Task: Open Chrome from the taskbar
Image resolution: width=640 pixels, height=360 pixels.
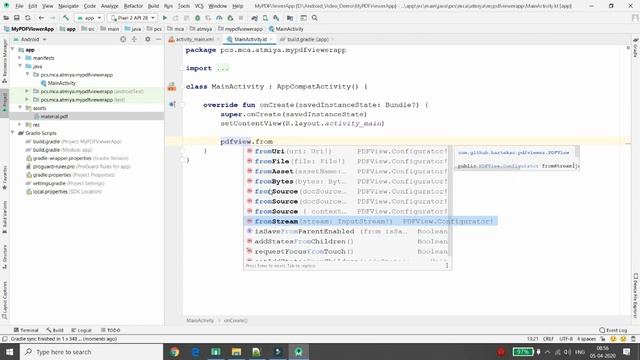Action: [x=174, y=352]
